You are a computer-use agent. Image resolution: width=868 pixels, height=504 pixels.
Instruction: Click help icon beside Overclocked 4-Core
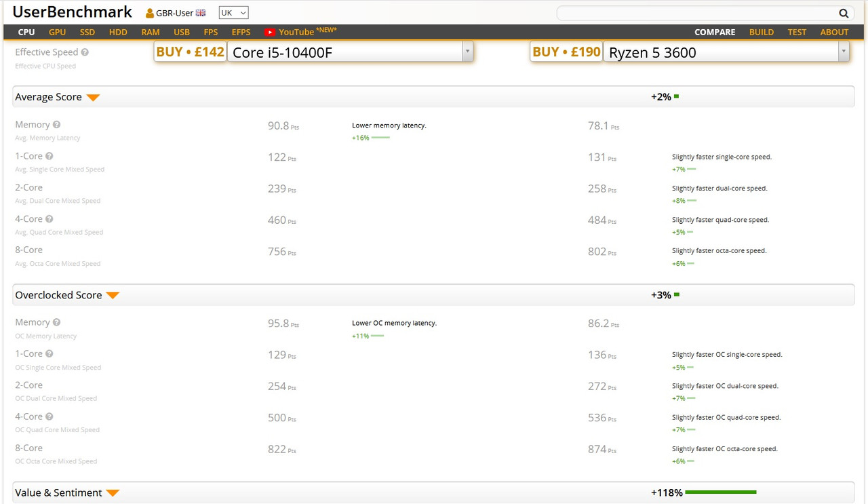pyautogui.click(x=49, y=416)
